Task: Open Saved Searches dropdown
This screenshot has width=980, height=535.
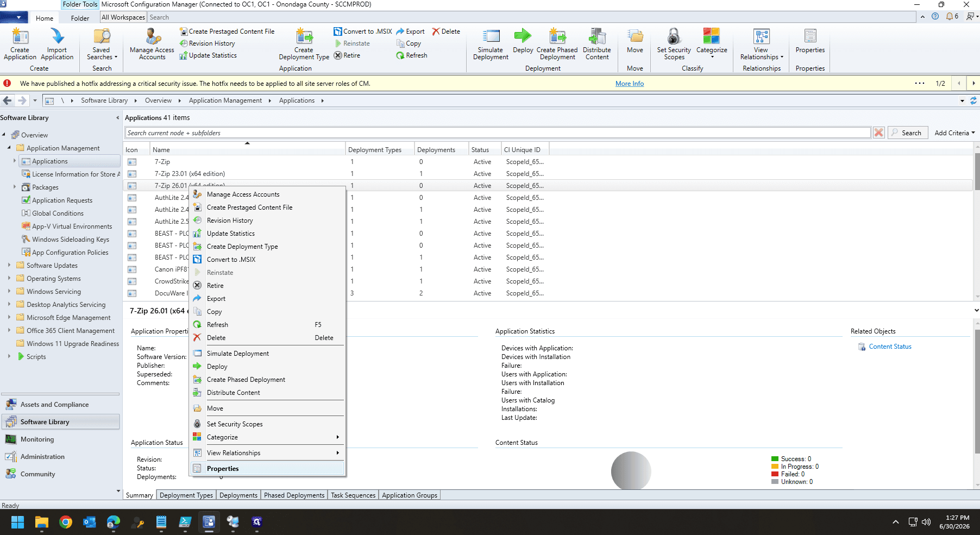Action: [102, 44]
